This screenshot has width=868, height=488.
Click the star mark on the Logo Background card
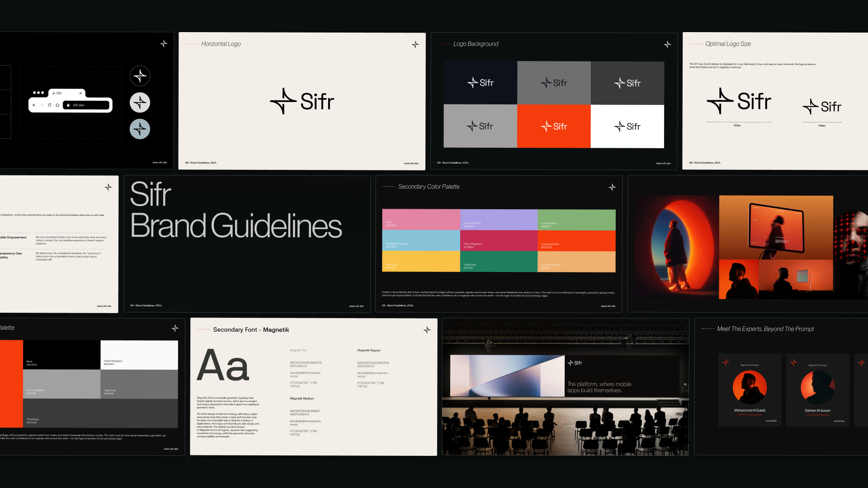click(667, 44)
